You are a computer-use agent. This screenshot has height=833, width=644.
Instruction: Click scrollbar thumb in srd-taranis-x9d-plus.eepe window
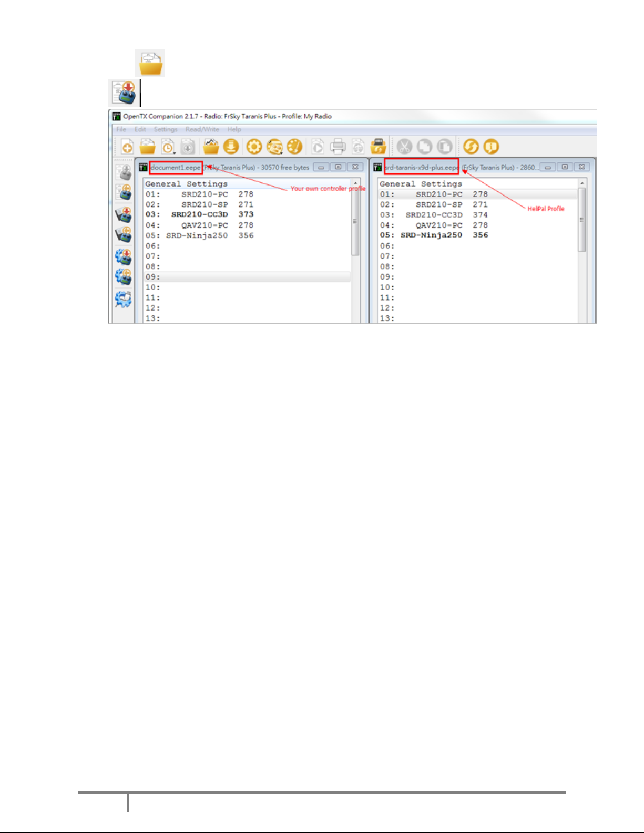pos(581,220)
